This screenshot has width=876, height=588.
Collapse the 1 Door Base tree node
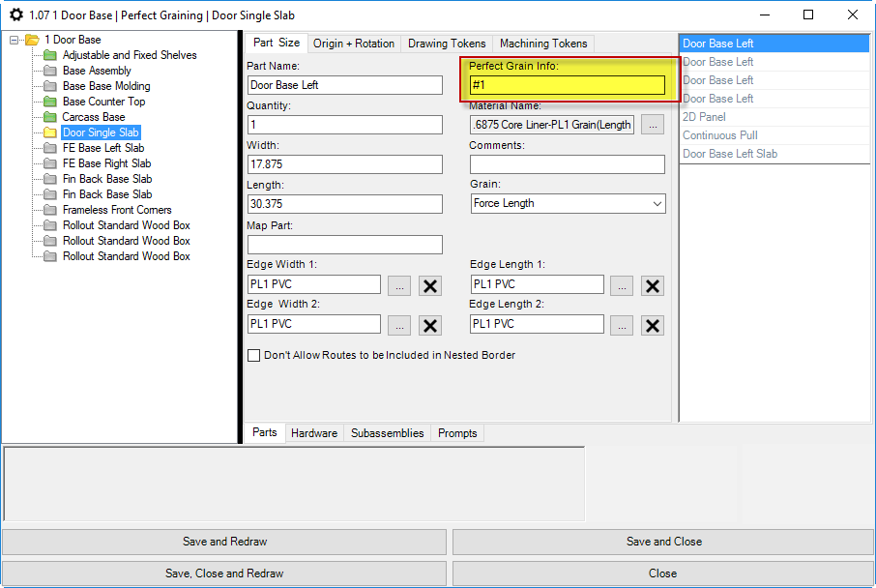14,40
